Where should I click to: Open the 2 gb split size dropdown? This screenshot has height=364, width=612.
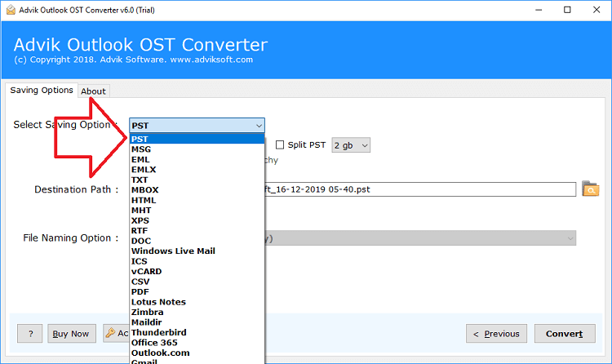point(351,145)
